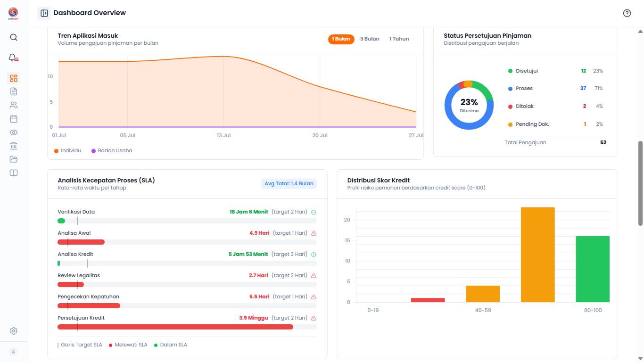Click the 3.5 Minggu duration value

tap(254, 318)
